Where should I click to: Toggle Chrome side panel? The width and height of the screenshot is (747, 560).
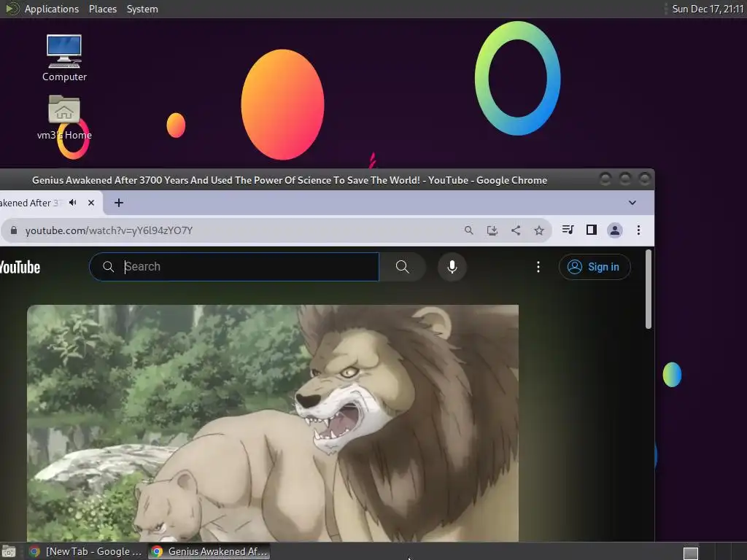(x=591, y=230)
